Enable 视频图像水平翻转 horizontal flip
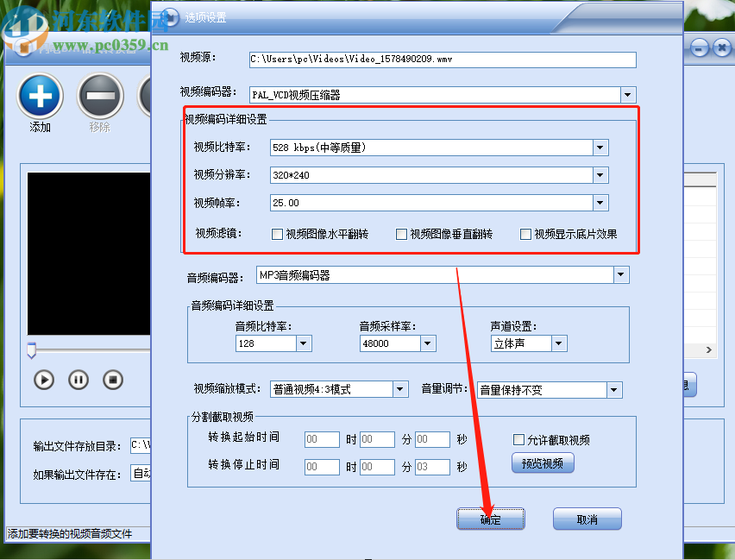The height and width of the screenshot is (560, 735). 277,234
